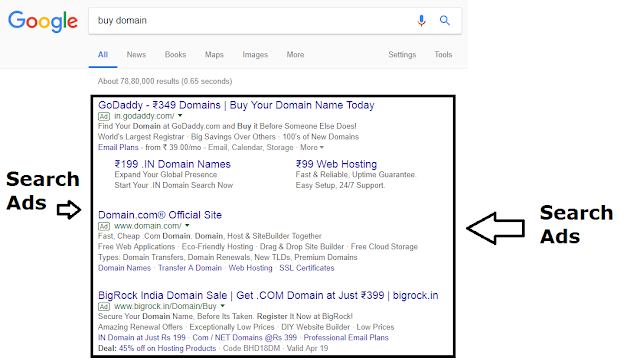
Task: Select the All results tab
Action: pos(103,55)
